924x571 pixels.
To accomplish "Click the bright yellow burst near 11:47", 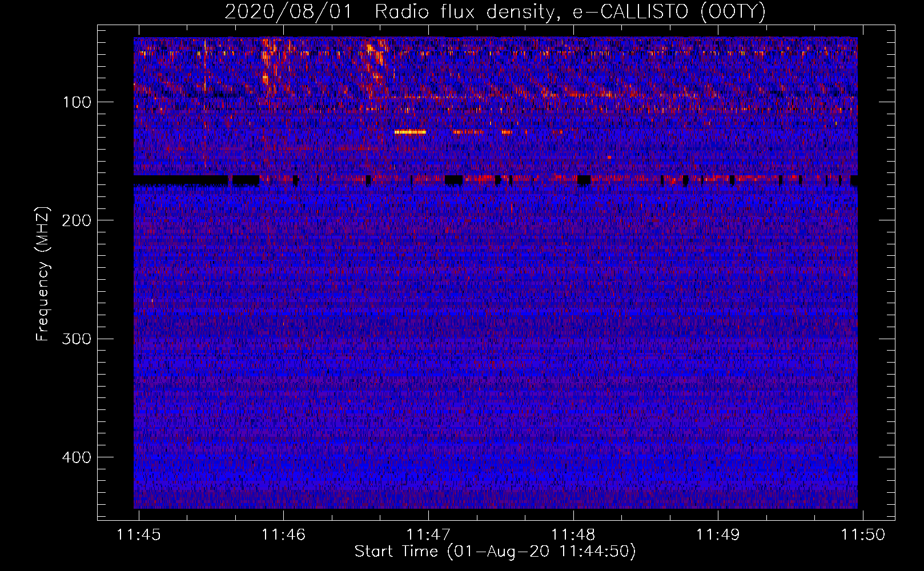I will click(x=410, y=132).
